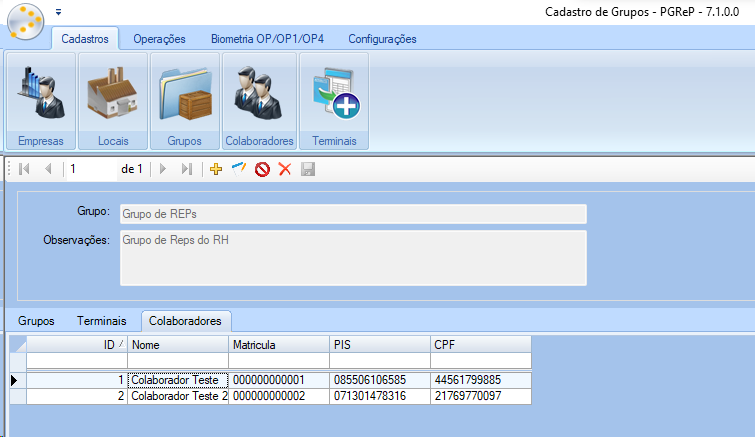Screen dimensions: 755x437
Task: Click the record number input field
Action: 90,170
